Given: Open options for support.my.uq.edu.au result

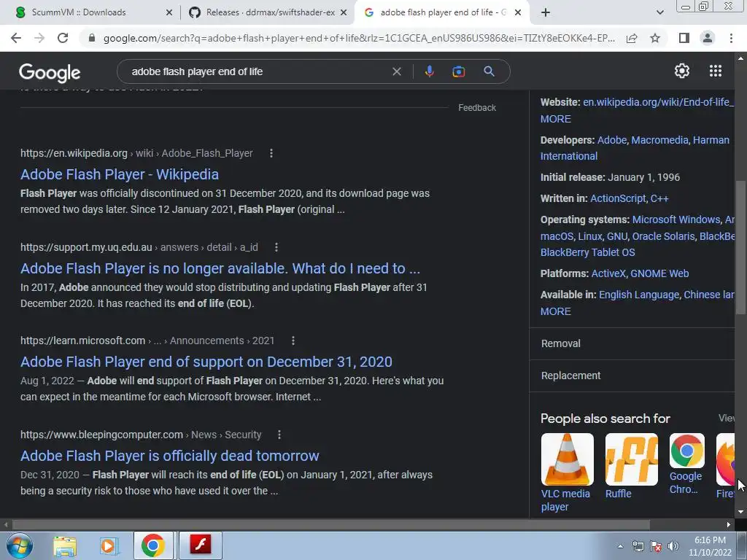Looking at the screenshot, I should coord(276,247).
